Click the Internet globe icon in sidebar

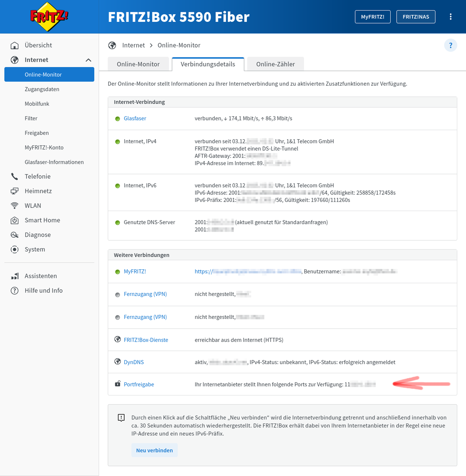[x=15, y=60]
